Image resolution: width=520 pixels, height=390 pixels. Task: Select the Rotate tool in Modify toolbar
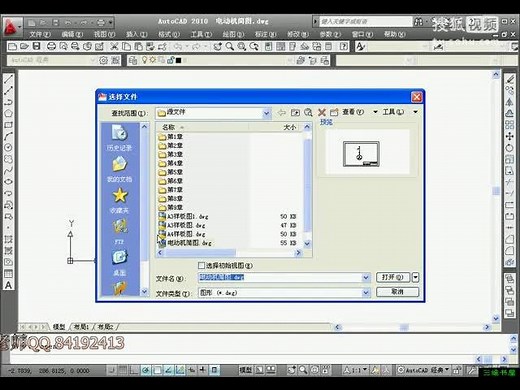click(x=509, y=148)
